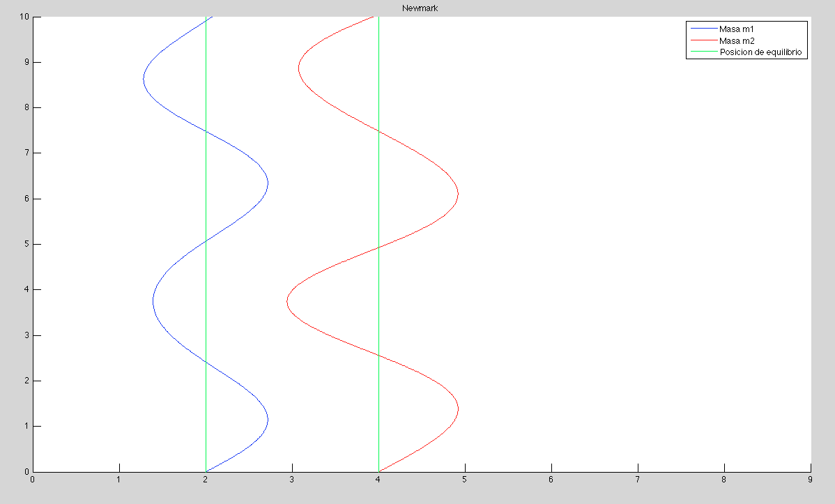Image resolution: width=835 pixels, height=504 pixels.
Task: Click the x-axis tick label 9
Action: click(x=810, y=480)
